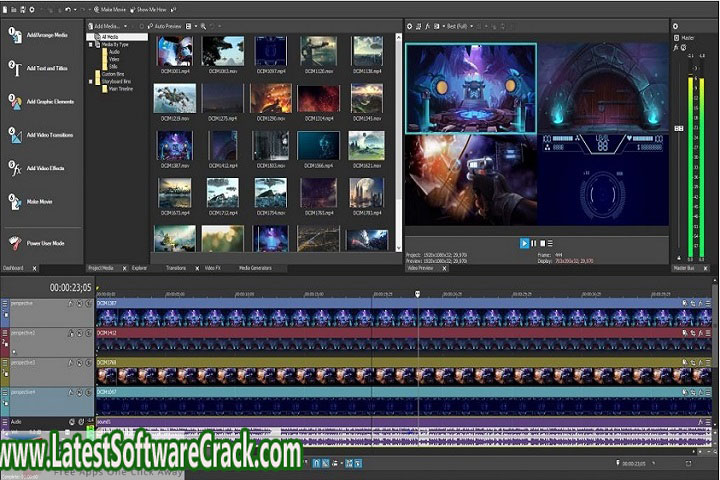Open the undo history dropdown arrow
This screenshot has height=480, width=720.
[x=75, y=10]
